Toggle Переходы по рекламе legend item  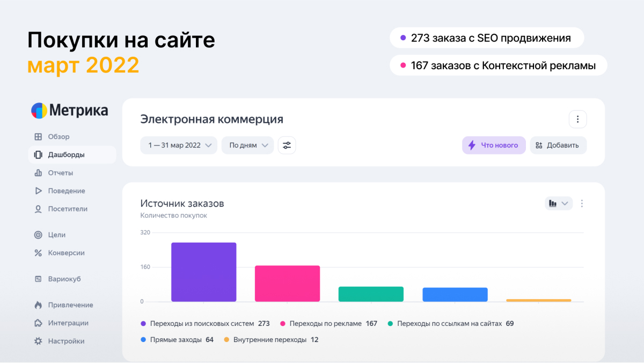tap(328, 324)
